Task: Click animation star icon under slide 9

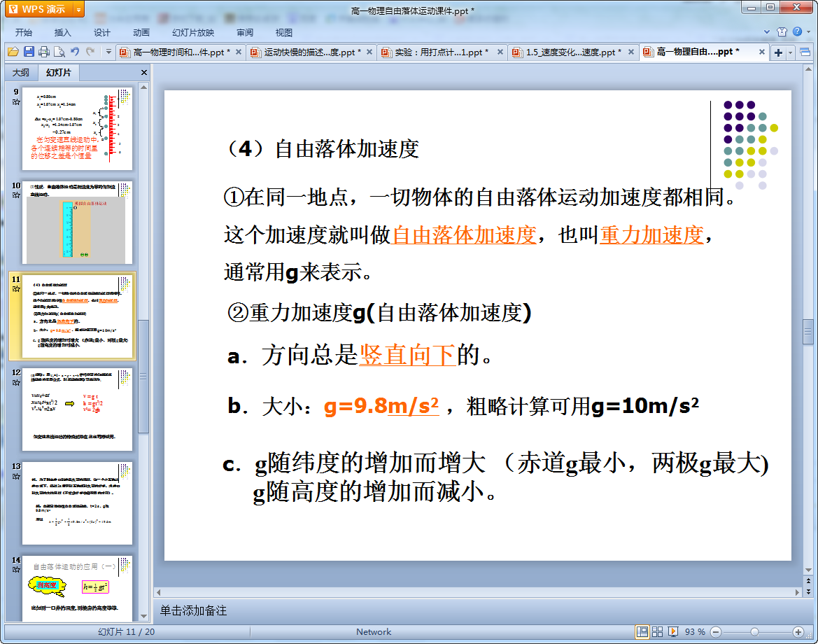Action: pyautogui.click(x=16, y=101)
